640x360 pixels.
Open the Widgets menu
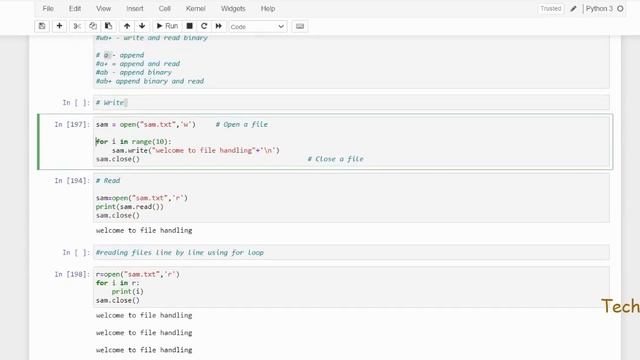click(233, 9)
